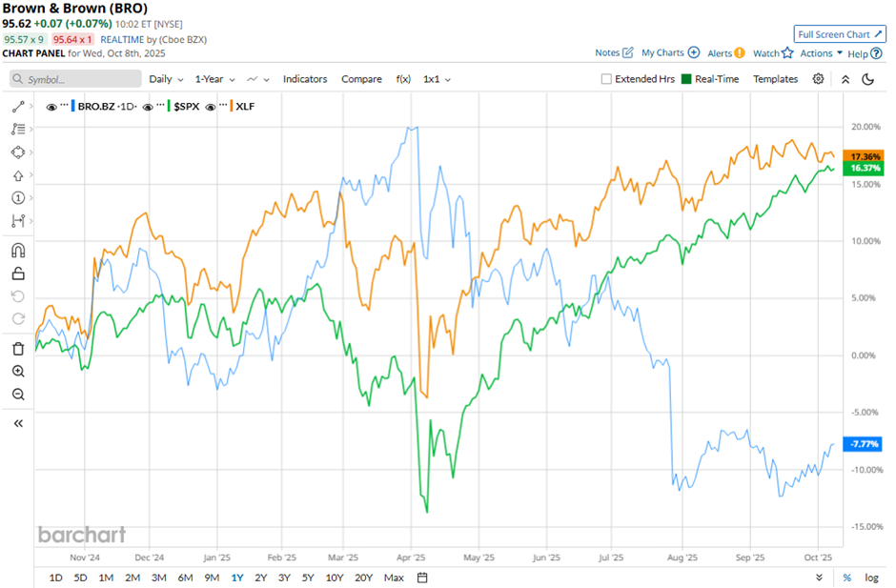896x588 pixels.
Task: Switch to dark mode moon icon
Action: 868,79
